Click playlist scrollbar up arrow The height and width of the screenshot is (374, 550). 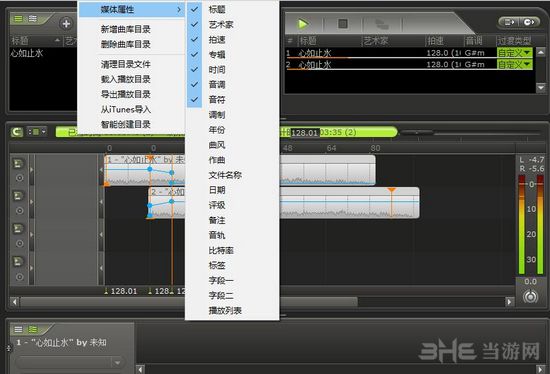[541, 53]
